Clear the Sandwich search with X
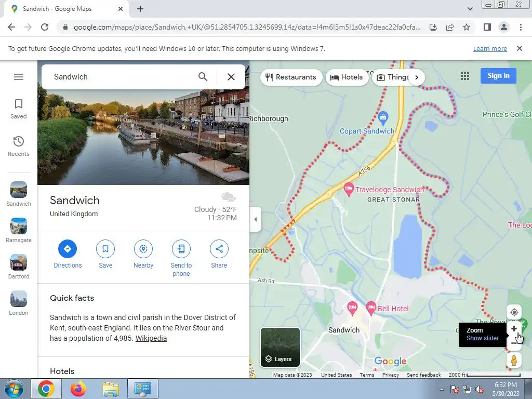Image resolution: width=532 pixels, height=399 pixels. [231, 77]
